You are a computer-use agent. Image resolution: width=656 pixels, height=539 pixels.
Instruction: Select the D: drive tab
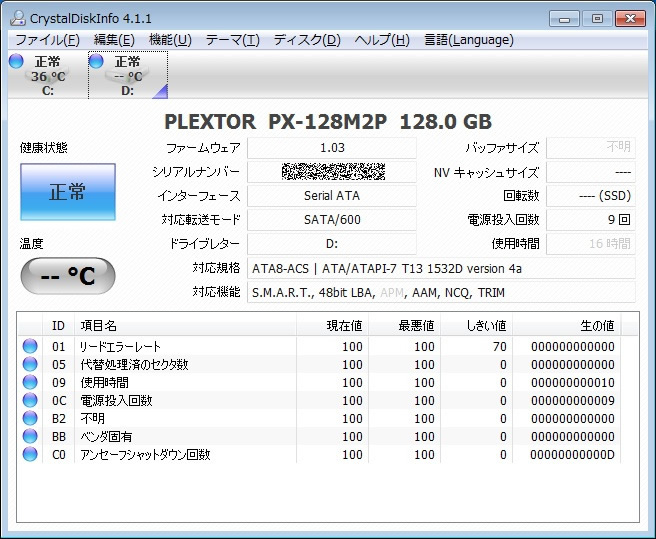(128, 75)
